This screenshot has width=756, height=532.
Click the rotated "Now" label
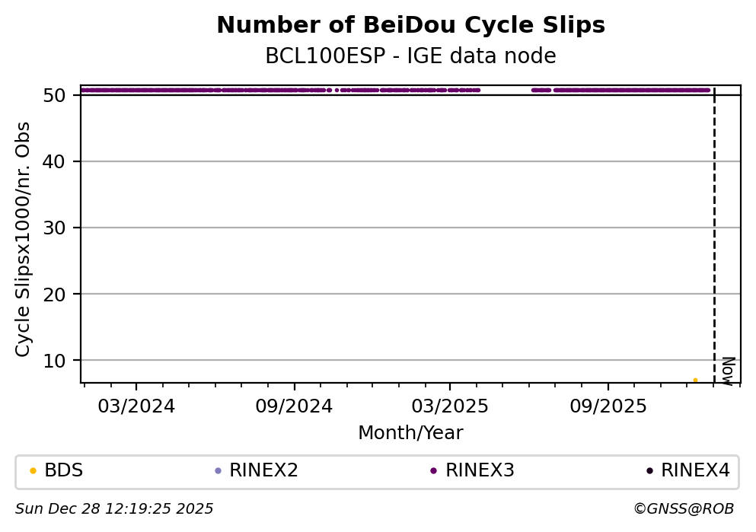click(728, 370)
